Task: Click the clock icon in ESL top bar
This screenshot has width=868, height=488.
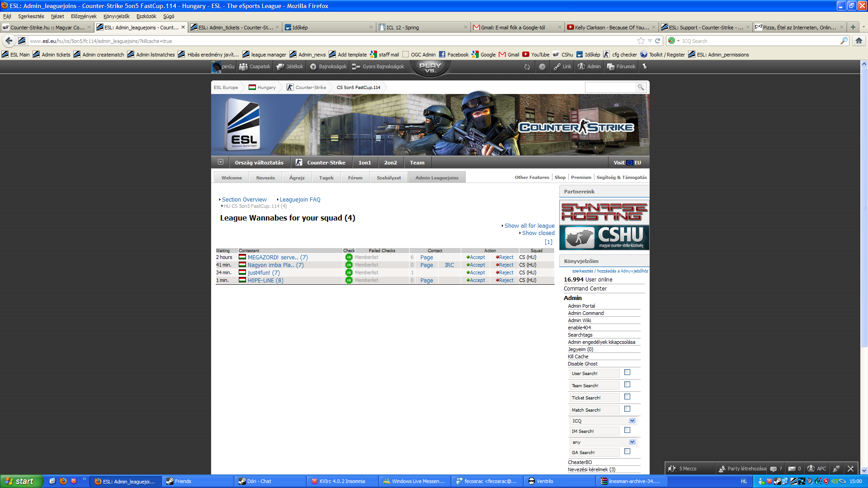Action: pos(542,67)
